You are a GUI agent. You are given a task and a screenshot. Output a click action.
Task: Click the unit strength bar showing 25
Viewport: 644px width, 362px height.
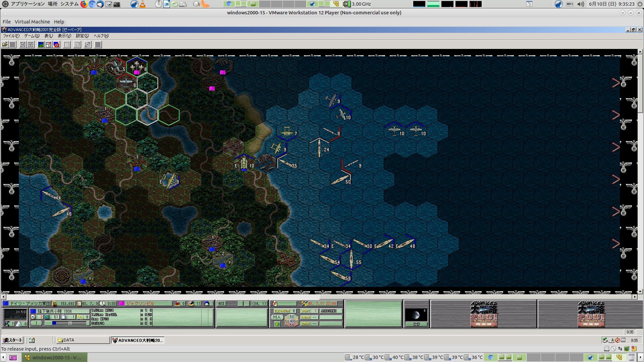click(69, 323)
